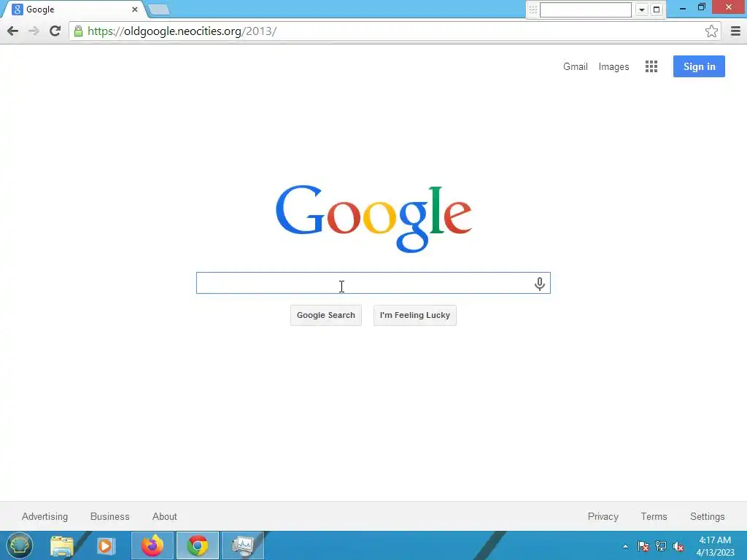Open the Chrome hamburger menu
Image resolution: width=747 pixels, height=560 pixels.
point(735,31)
